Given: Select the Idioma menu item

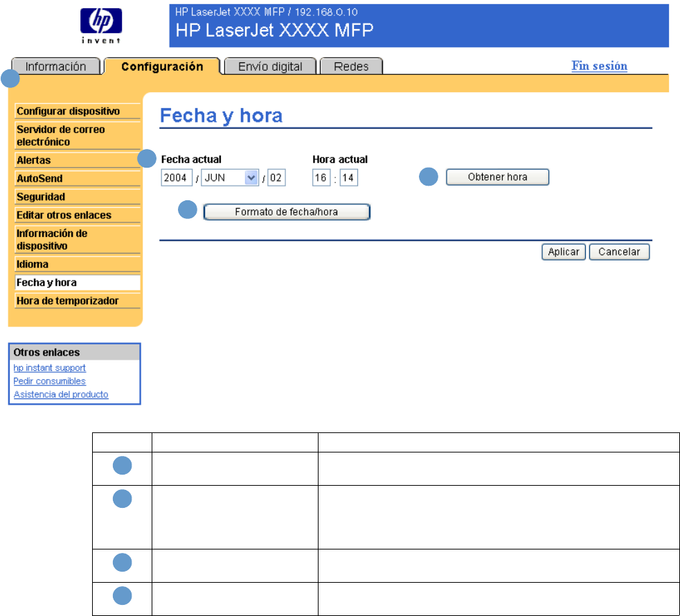Looking at the screenshot, I should tap(78, 264).
